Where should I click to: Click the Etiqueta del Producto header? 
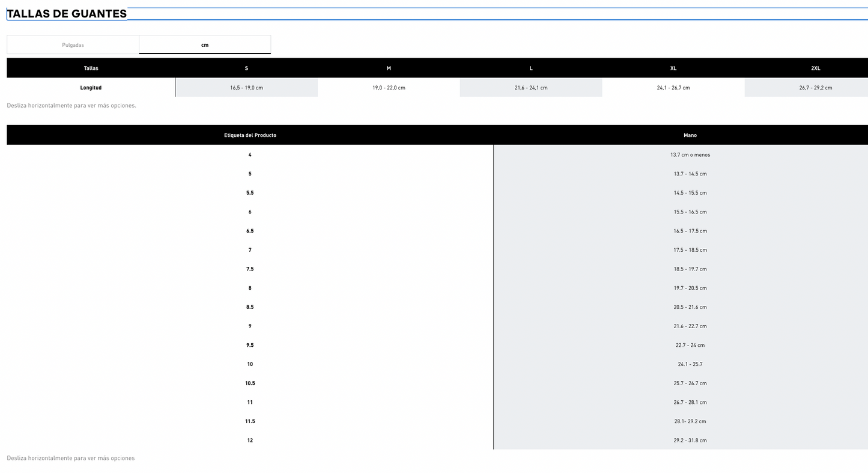click(x=250, y=135)
